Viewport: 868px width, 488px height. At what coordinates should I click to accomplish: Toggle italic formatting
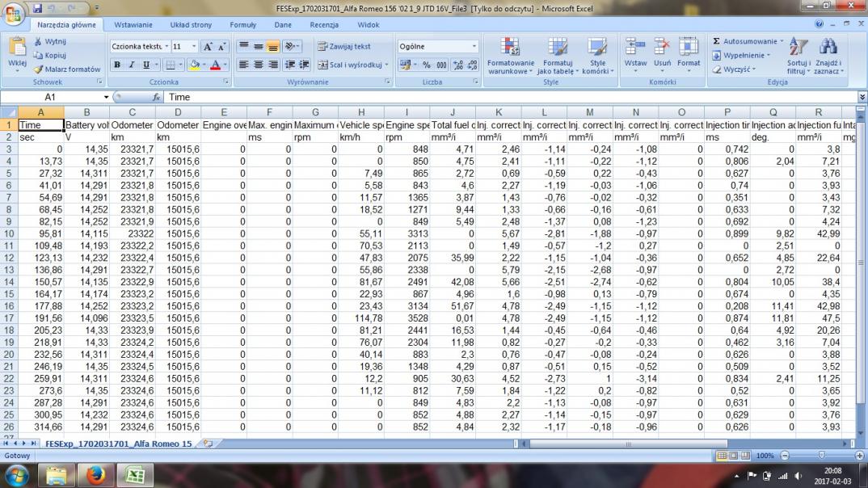pos(131,65)
